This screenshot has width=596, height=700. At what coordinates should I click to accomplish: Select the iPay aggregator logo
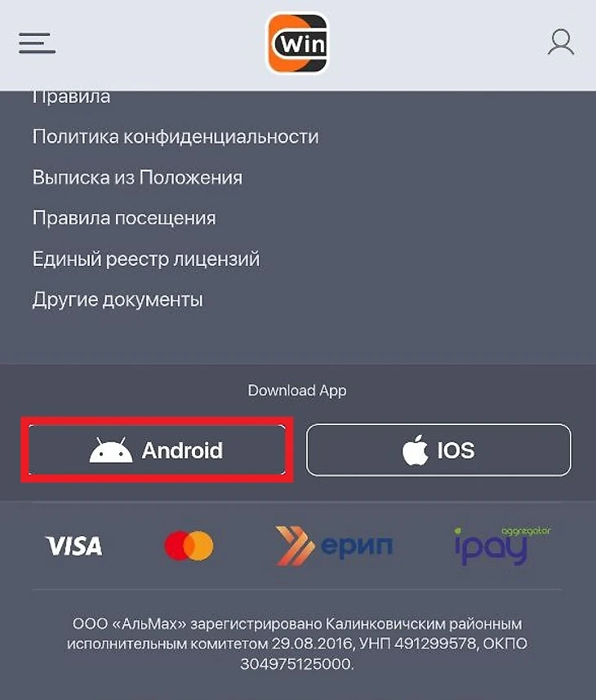click(502, 546)
